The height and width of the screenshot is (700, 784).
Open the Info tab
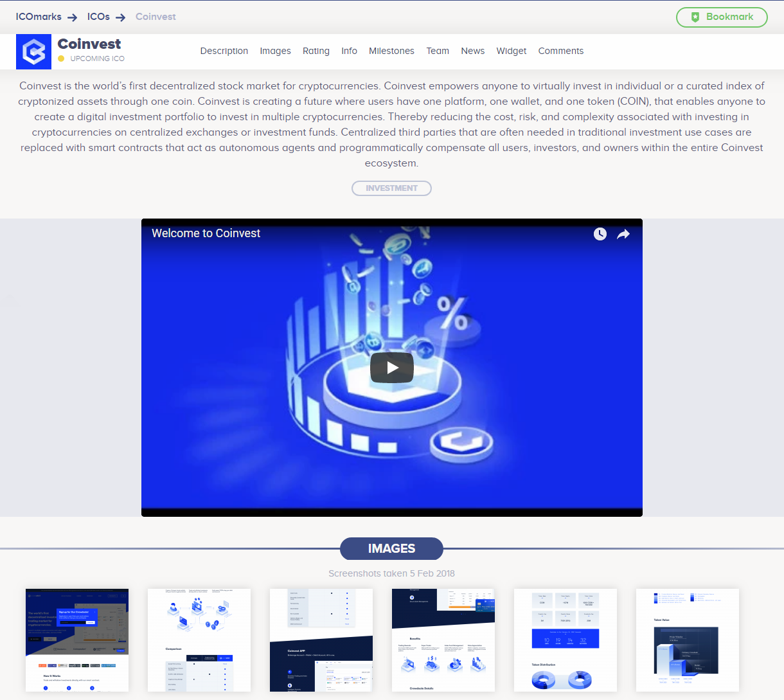click(x=349, y=51)
